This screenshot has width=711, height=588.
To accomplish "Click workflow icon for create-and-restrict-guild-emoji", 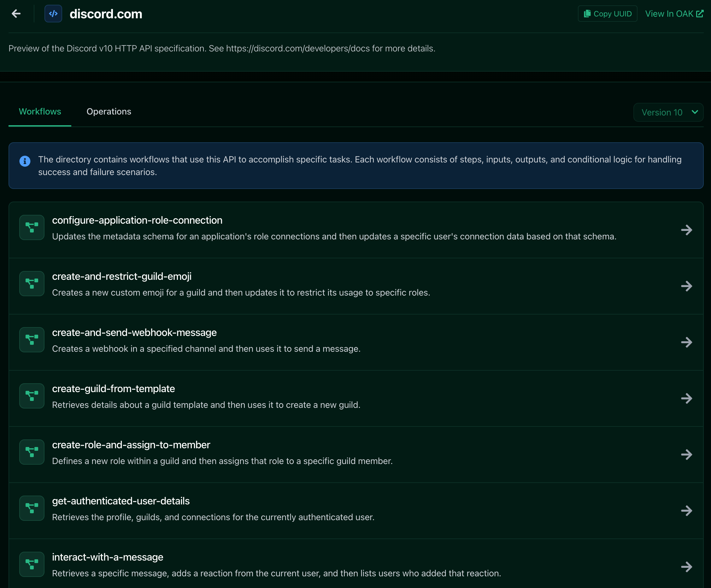I will 32,284.
